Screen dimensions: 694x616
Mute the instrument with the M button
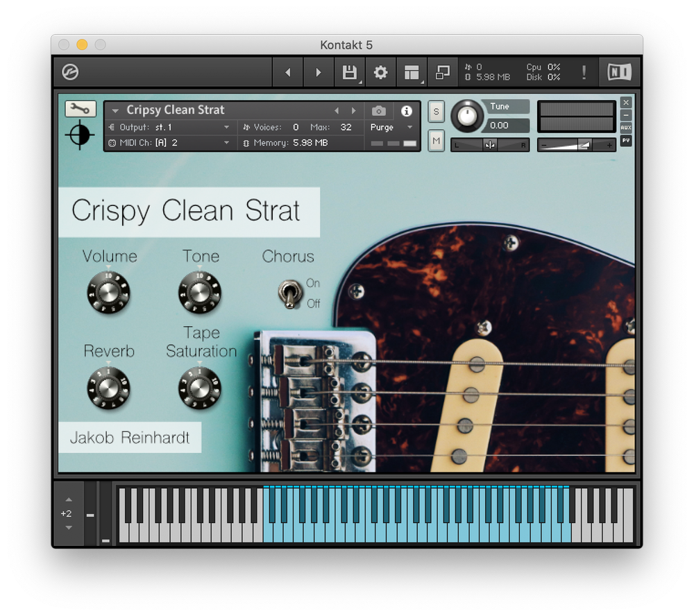click(x=436, y=141)
